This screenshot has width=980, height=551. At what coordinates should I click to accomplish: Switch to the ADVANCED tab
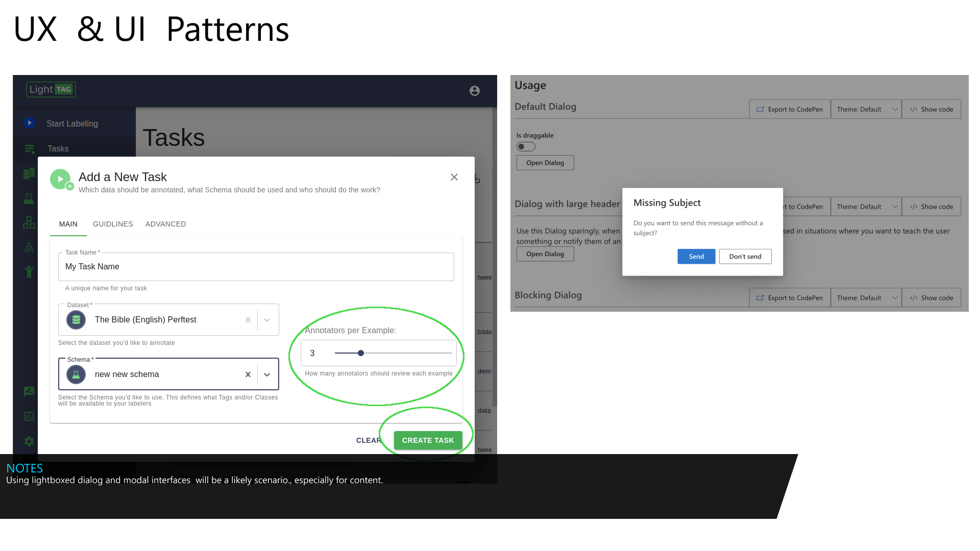point(166,224)
